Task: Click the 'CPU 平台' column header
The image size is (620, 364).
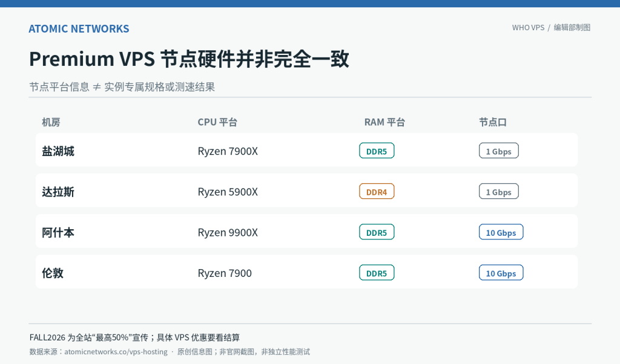Action: pos(217,122)
